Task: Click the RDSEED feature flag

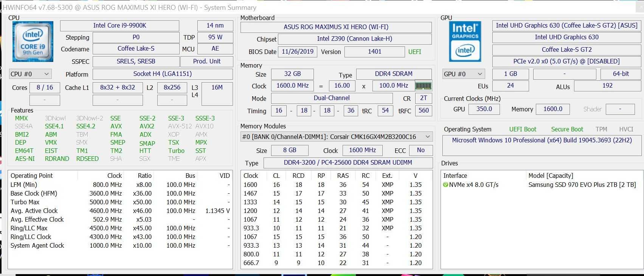Action: 87,159
